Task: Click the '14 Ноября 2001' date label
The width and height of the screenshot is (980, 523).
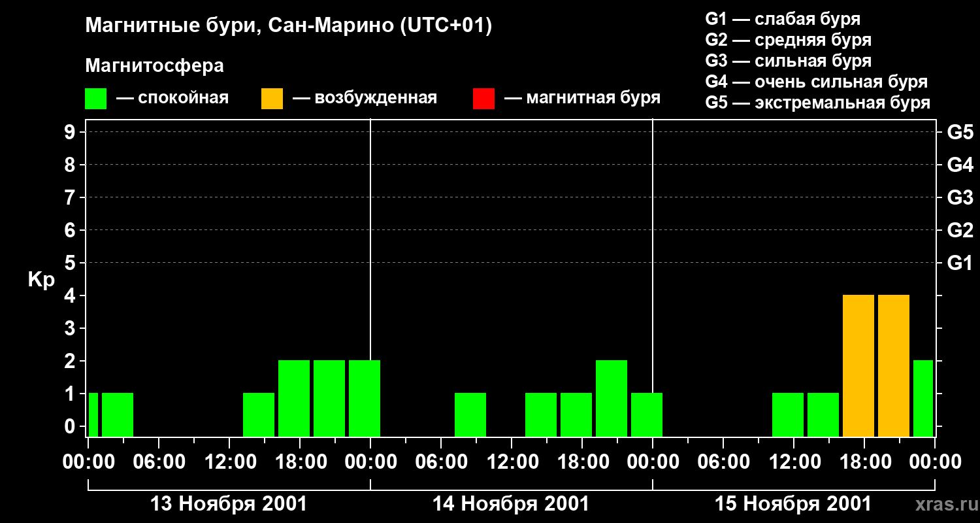Action: 511,504
